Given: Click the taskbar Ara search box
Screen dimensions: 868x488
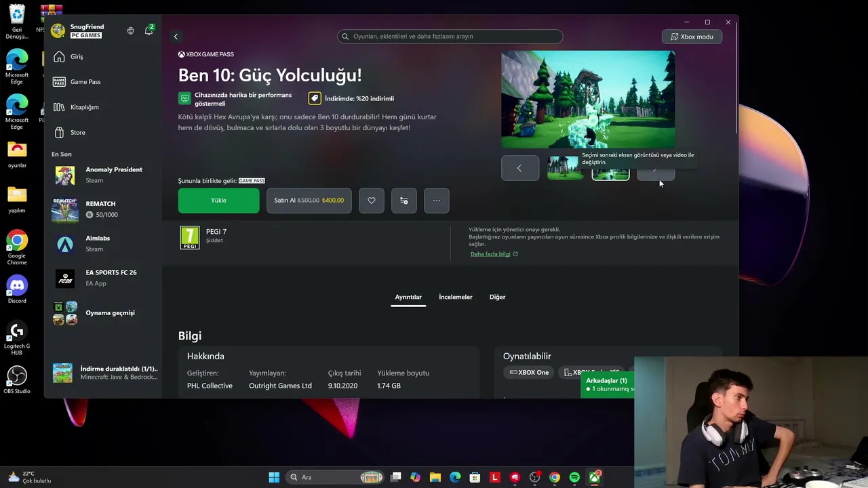Looking at the screenshot, I should (x=335, y=477).
